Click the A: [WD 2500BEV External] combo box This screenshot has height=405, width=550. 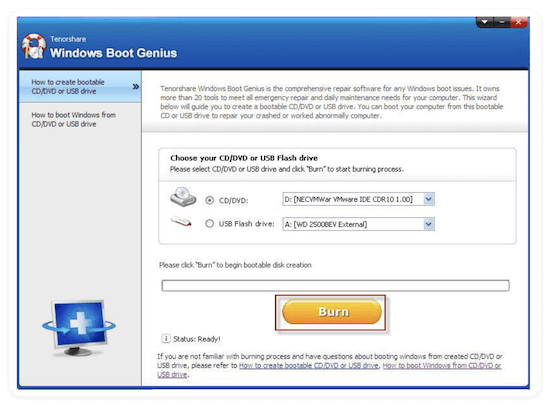(x=358, y=224)
